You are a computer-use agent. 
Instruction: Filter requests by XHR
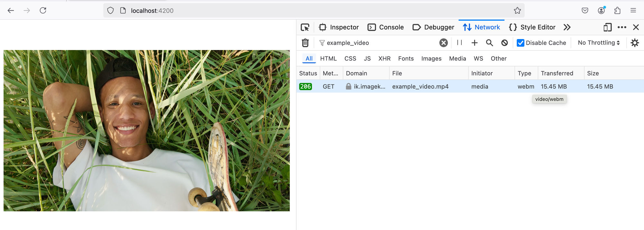[x=384, y=59]
